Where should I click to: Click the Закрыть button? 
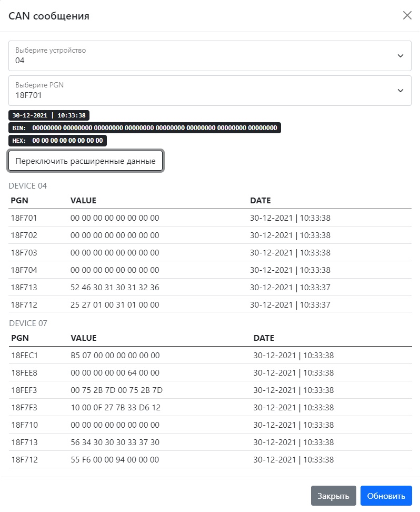coord(333,496)
